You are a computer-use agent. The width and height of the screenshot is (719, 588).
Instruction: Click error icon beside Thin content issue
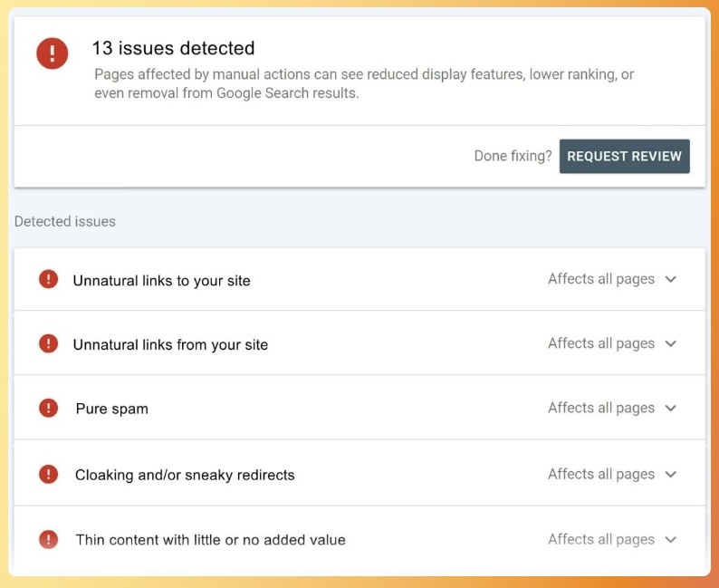pos(48,539)
